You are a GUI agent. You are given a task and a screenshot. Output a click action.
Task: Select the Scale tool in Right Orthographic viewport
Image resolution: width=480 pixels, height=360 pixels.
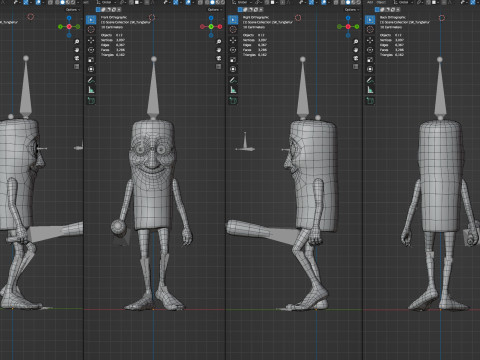233,60
